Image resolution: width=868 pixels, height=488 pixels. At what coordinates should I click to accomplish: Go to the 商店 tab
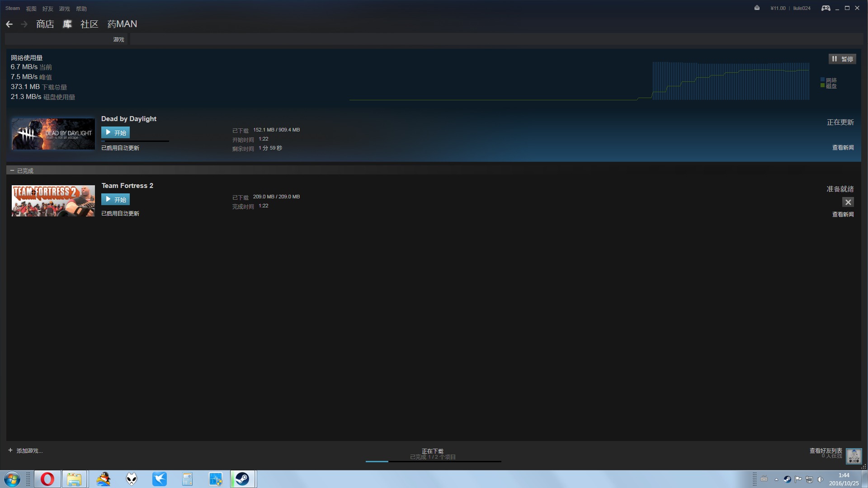click(x=45, y=24)
